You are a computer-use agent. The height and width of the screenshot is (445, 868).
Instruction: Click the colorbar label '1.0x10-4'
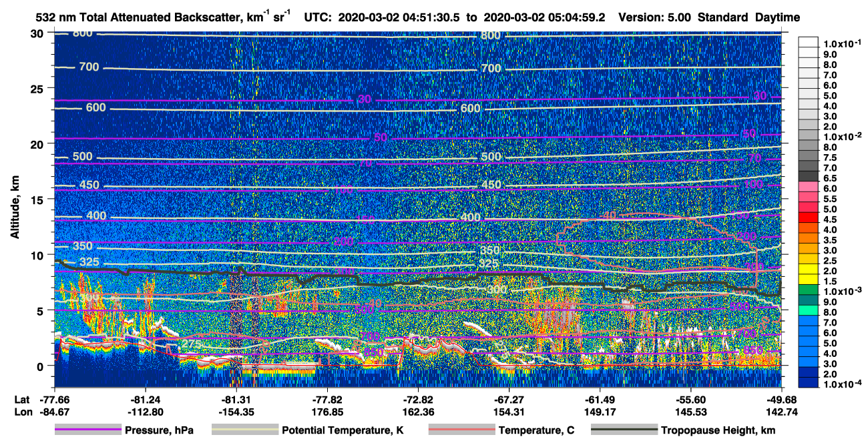844,385
